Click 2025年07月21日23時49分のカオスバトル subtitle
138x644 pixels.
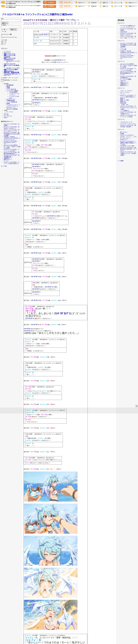click(x=57, y=24)
